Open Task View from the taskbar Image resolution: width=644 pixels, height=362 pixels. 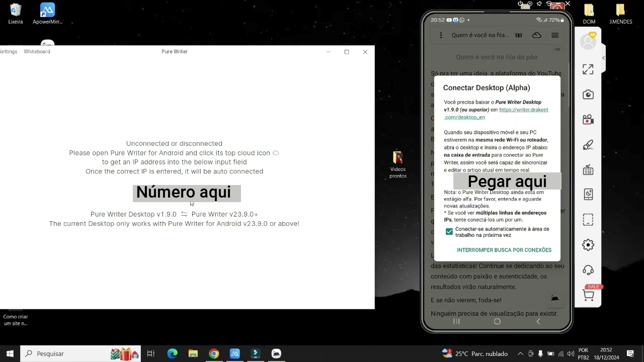150,353
